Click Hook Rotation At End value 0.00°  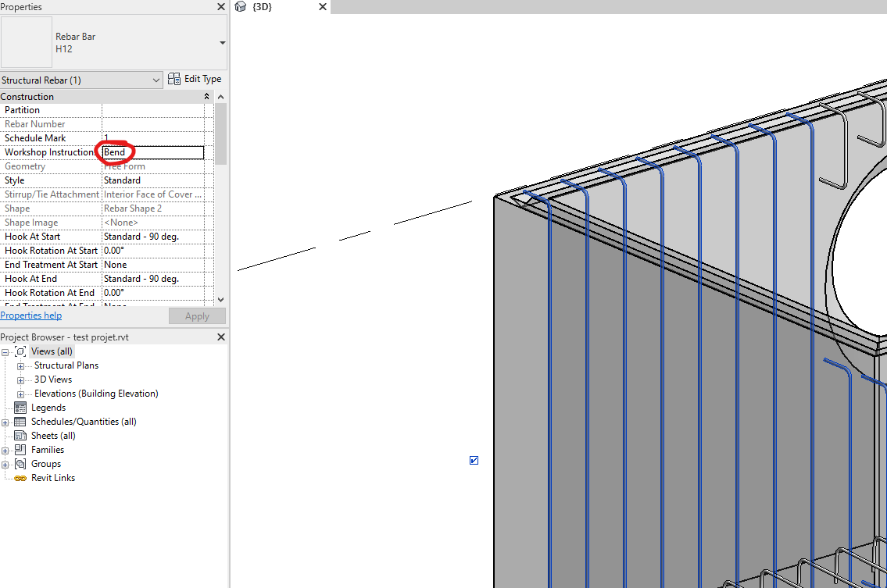(x=152, y=293)
